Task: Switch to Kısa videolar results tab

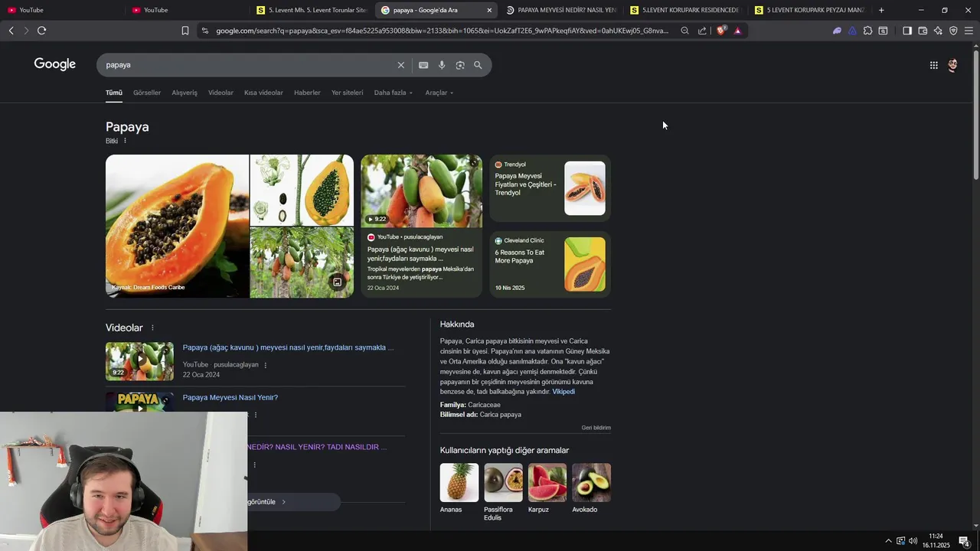Action: coord(263,93)
